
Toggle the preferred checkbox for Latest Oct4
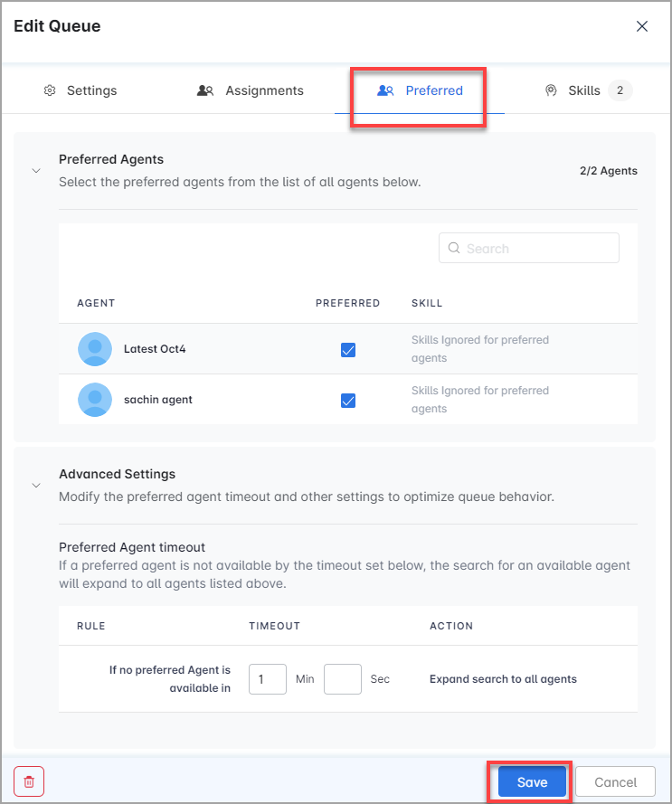coord(348,349)
